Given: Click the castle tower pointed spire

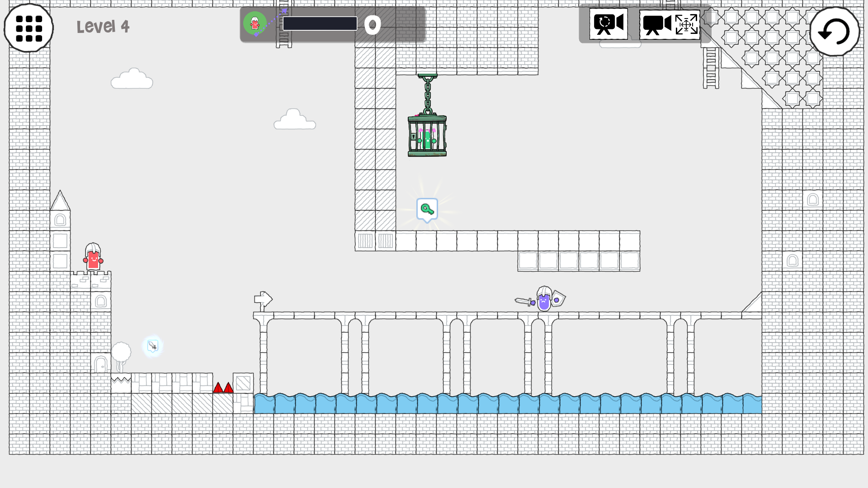Looking at the screenshot, I should coord(60,200).
